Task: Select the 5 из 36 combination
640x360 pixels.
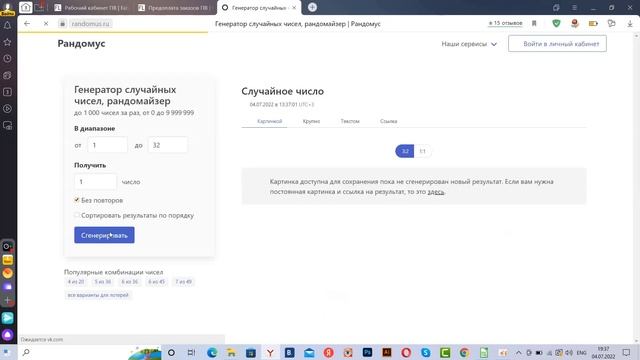Action: pyautogui.click(x=102, y=282)
